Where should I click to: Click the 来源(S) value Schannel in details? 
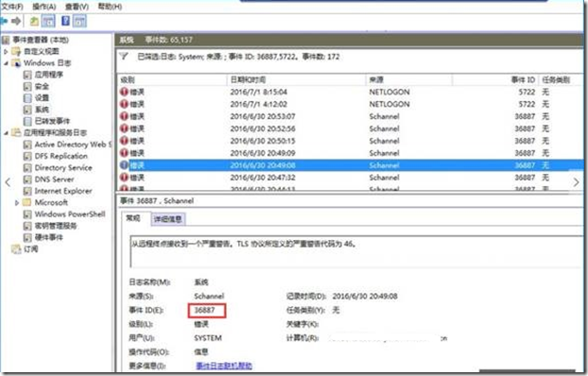(x=209, y=296)
